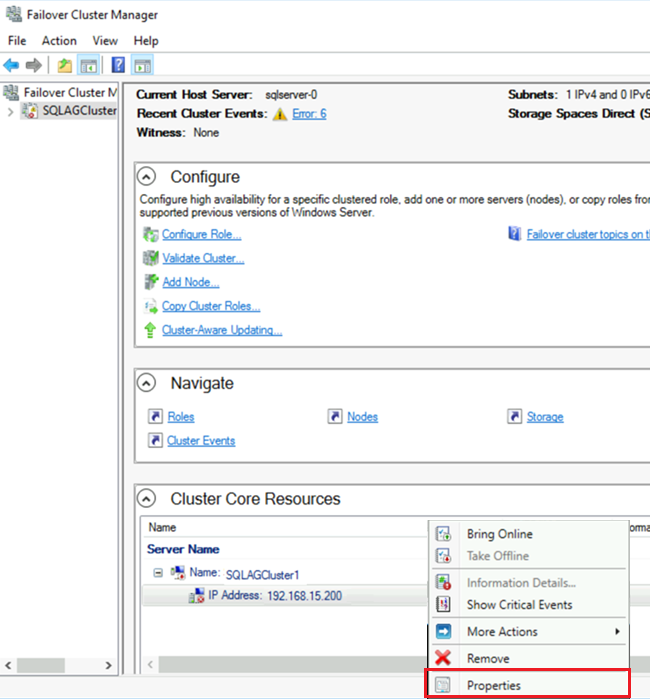
Task: Navigate to the Roles link
Action: pyautogui.click(x=181, y=417)
